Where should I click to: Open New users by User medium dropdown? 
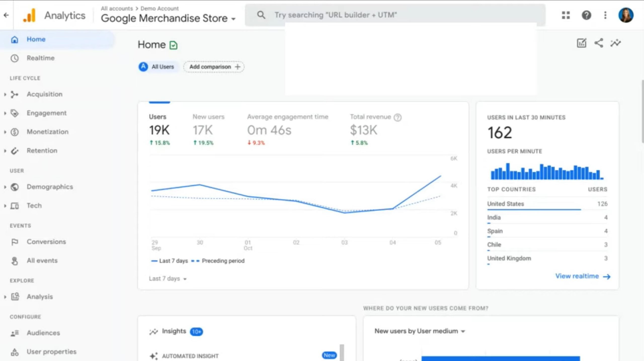(420, 331)
